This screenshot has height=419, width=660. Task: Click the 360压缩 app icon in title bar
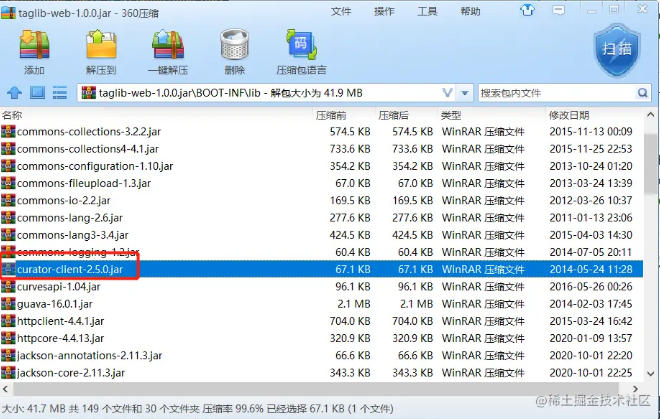pyautogui.click(x=8, y=13)
